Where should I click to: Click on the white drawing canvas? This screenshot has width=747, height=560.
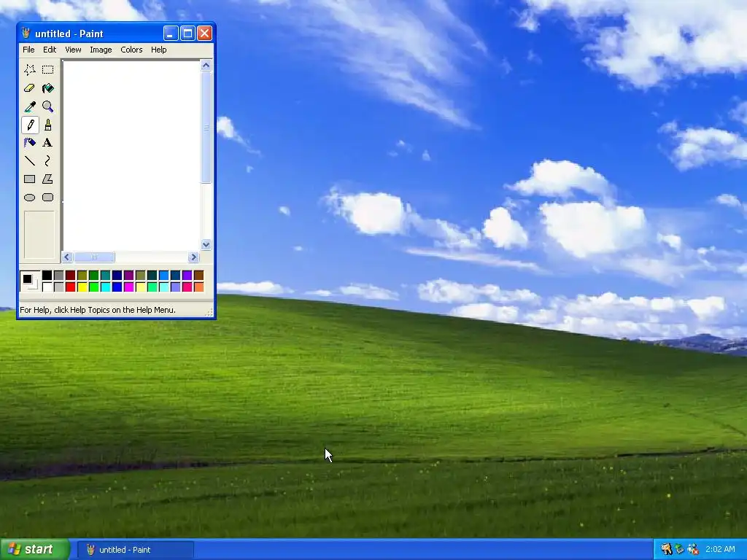tap(131, 155)
